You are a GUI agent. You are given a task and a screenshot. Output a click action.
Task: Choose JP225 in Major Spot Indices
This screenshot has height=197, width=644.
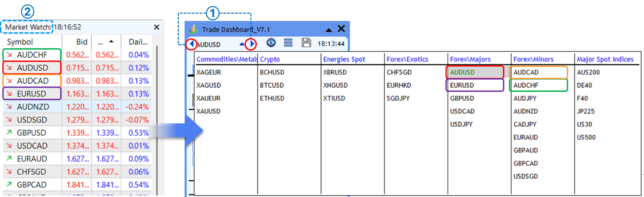586,111
